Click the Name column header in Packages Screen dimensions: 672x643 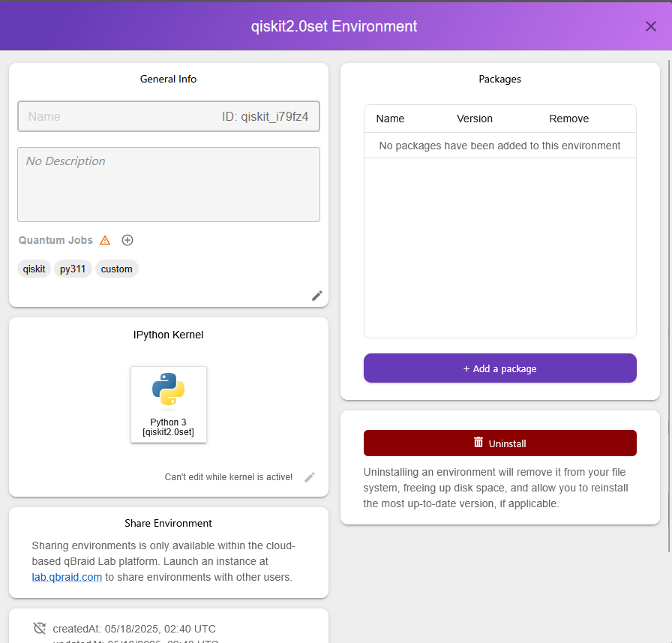(390, 119)
